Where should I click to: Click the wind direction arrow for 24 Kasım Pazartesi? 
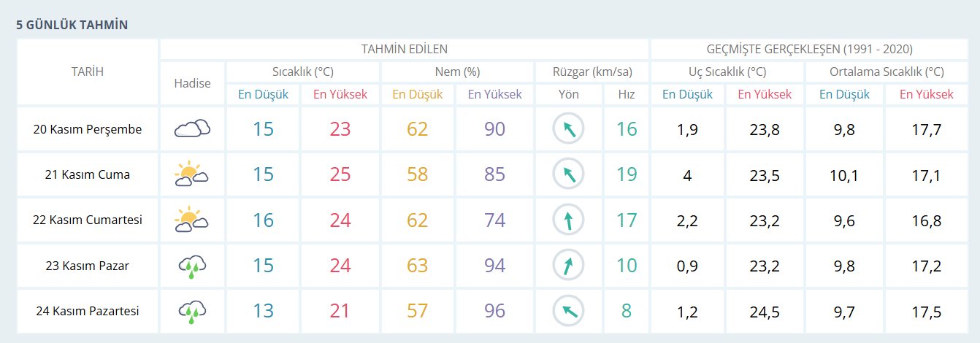(568, 311)
